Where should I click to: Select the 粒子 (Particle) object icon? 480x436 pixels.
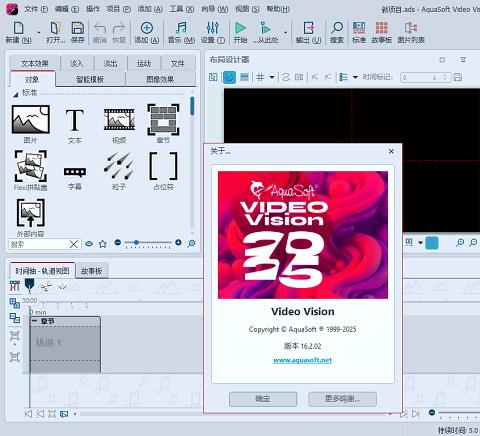pyautogui.click(x=119, y=166)
